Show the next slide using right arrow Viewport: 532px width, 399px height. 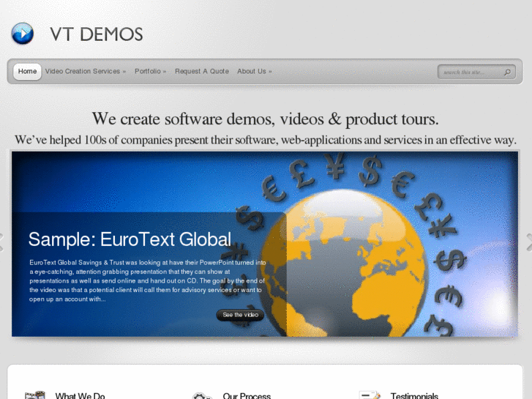(x=529, y=242)
